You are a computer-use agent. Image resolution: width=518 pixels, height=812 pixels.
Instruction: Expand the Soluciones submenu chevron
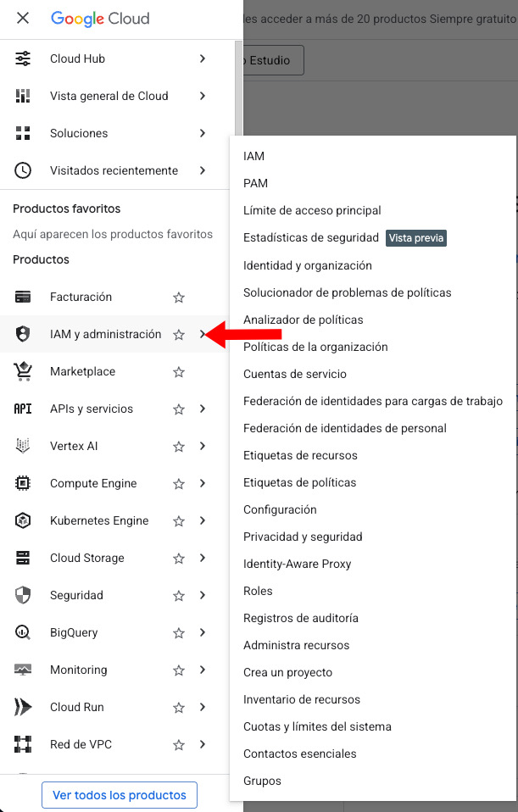203,133
